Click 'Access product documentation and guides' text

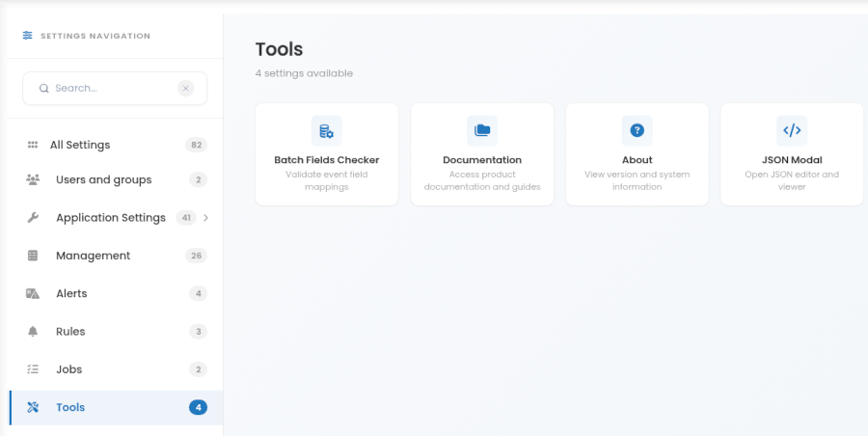pyautogui.click(x=482, y=180)
